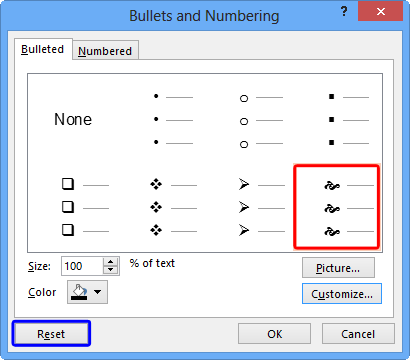Screen dimensions: 410x360
Task: Open dialog Help question mark
Action: pos(344,12)
